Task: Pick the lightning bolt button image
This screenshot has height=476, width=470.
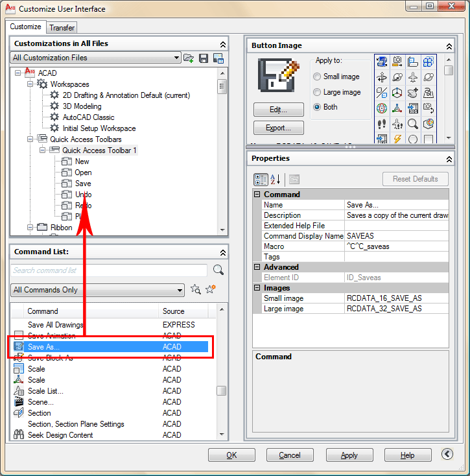Action: coord(397,139)
